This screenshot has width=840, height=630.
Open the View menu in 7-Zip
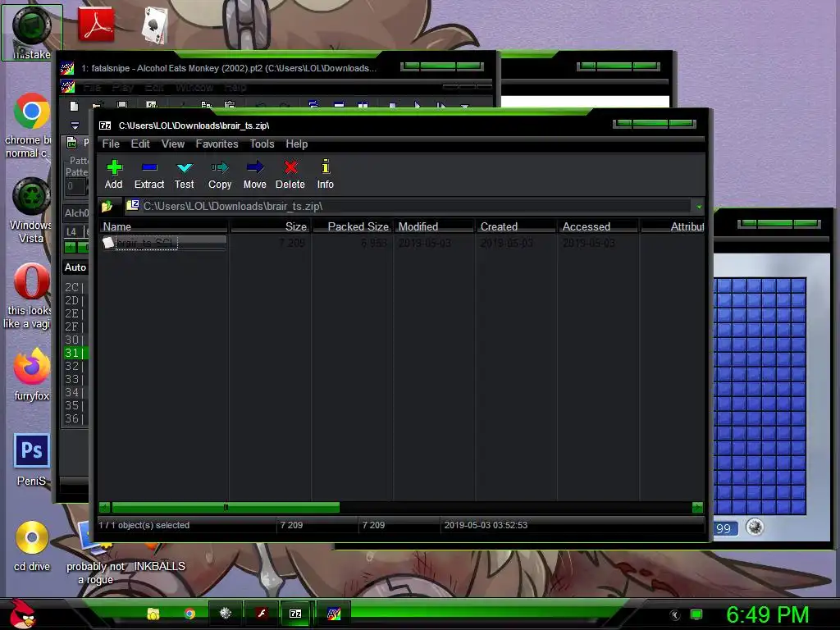pyautogui.click(x=173, y=144)
